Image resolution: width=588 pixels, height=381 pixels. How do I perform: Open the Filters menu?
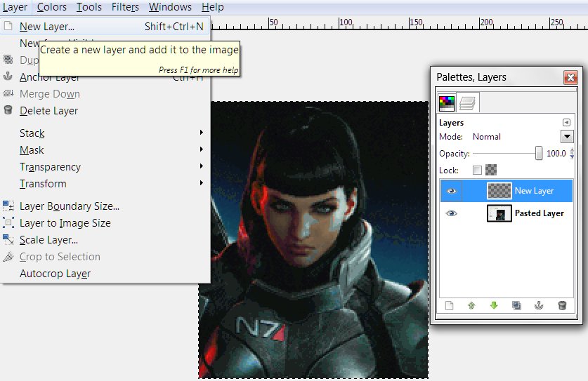point(125,7)
